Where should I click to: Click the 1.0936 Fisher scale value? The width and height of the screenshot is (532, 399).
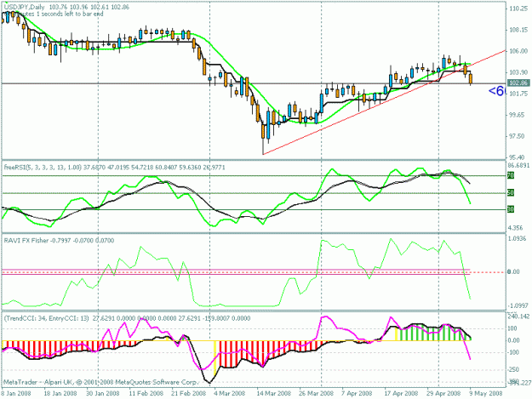click(x=518, y=239)
